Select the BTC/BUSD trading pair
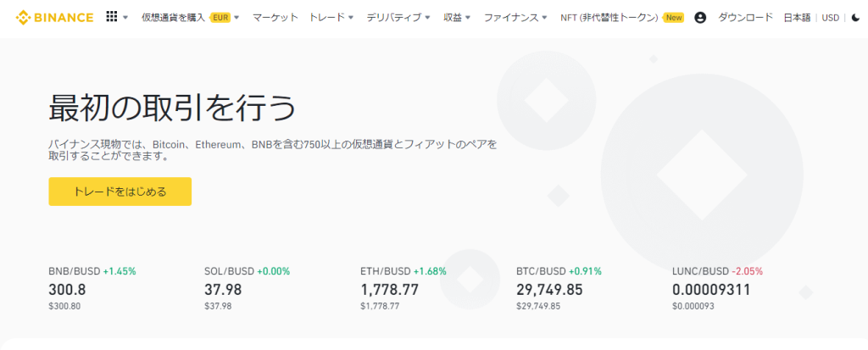The image size is (868, 350). [559, 289]
